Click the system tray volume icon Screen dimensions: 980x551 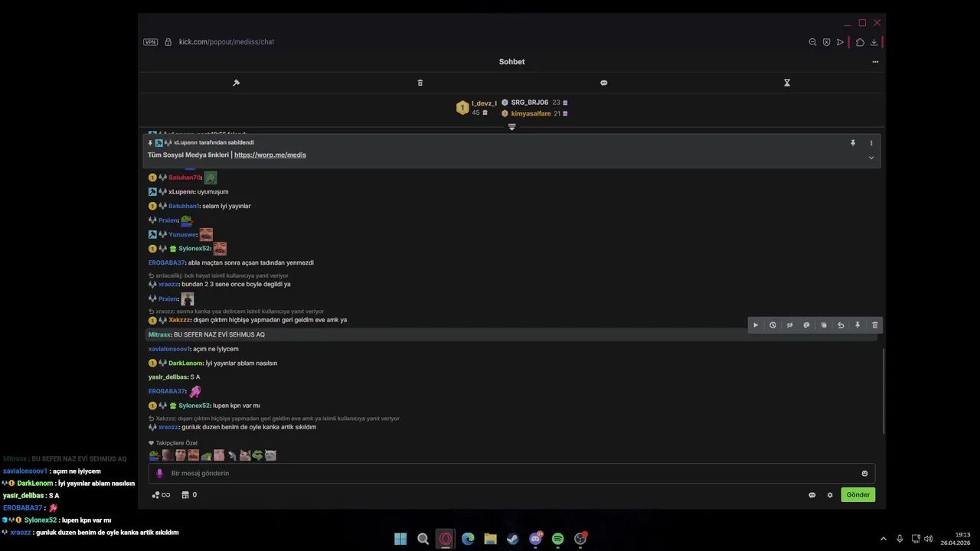[929, 539]
